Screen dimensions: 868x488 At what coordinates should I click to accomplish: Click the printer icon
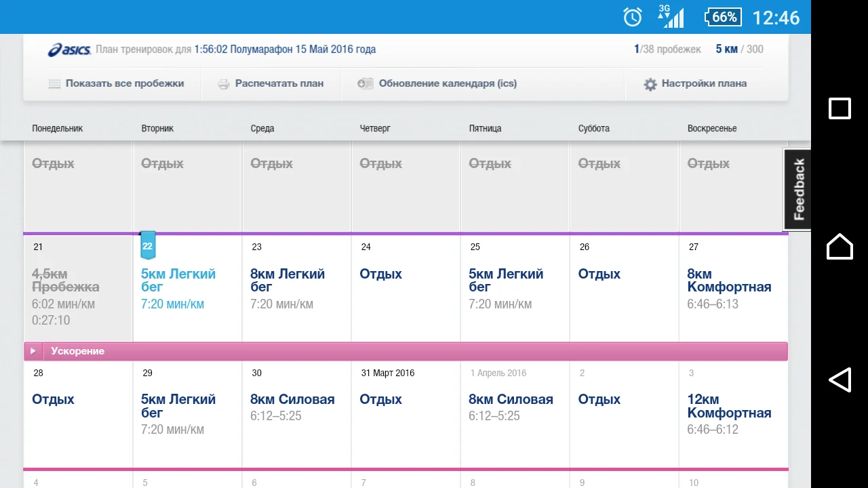[223, 84]
